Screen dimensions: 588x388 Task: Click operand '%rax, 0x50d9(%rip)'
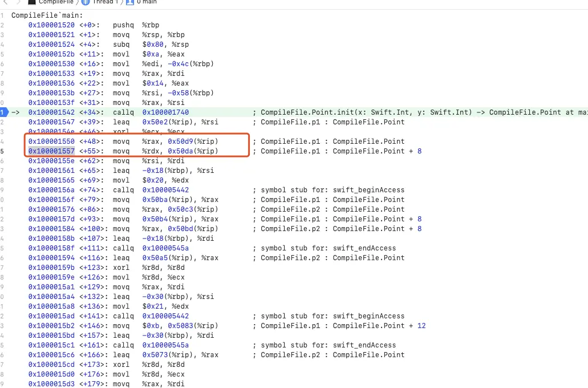pos(180,142)
